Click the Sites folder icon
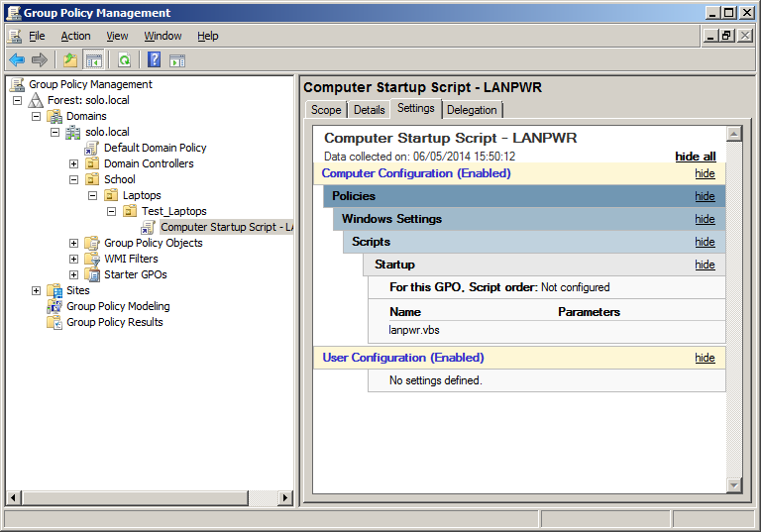Screen dimensions: 761x532 pos(54,290)
